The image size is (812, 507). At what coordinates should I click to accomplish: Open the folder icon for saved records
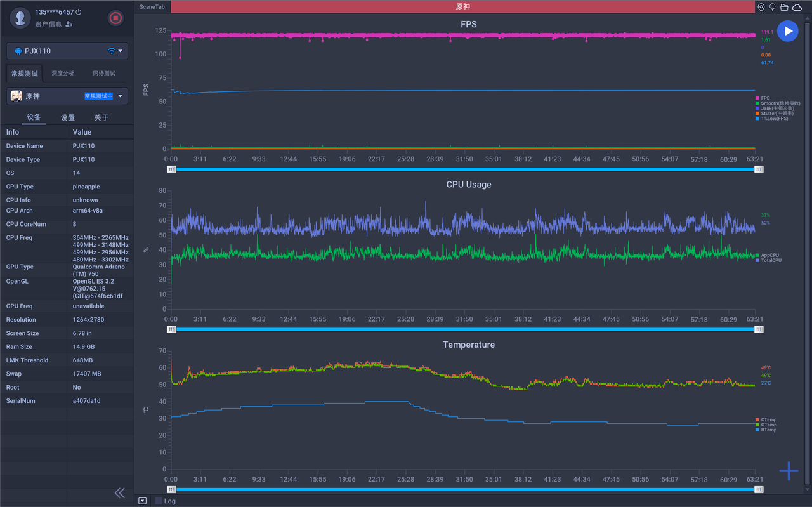point(784,7)
